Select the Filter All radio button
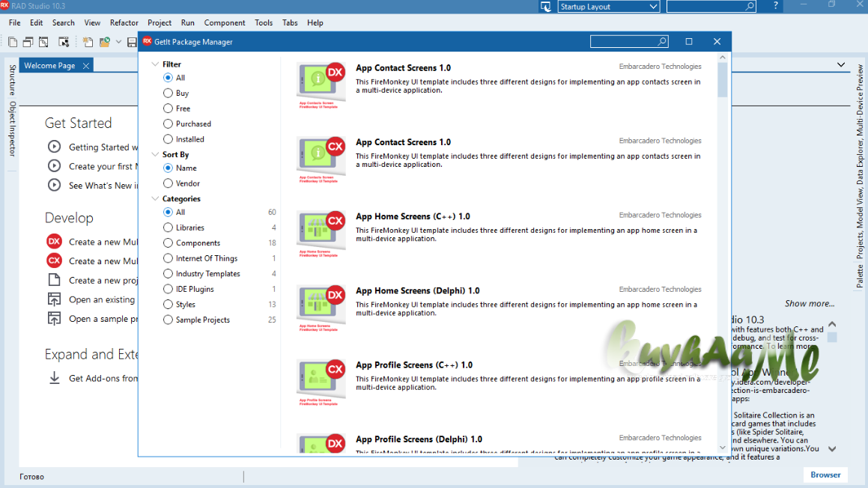This screenshot has width=868, height=488. (x=168, y=77)
